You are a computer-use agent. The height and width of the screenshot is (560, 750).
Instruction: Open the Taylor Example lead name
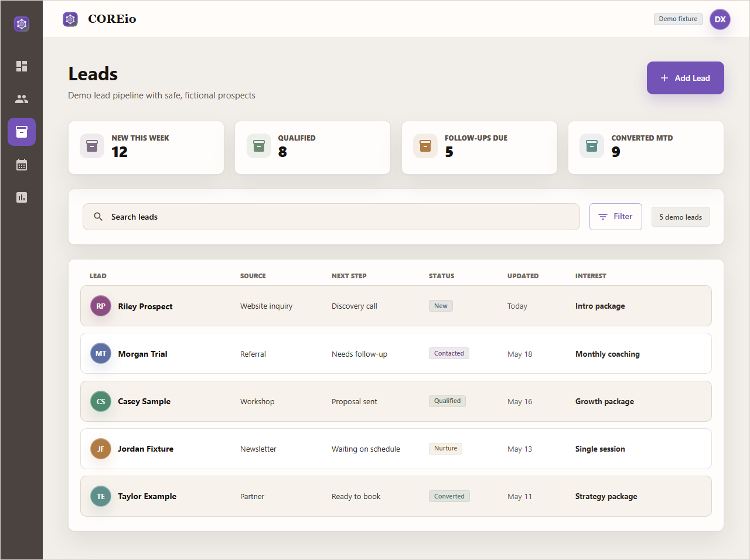pyautogui.click(x=147, y=496)
